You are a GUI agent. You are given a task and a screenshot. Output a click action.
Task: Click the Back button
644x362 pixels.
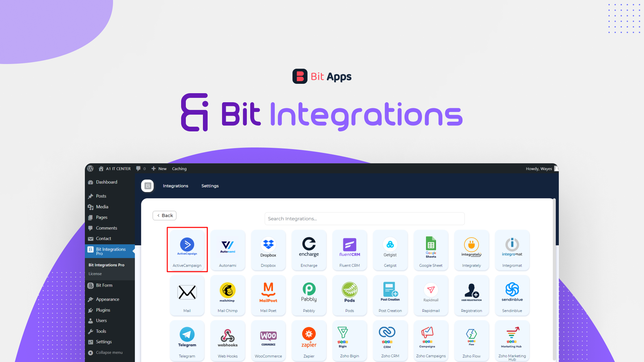pyautogui.click(x=164, y=215)
